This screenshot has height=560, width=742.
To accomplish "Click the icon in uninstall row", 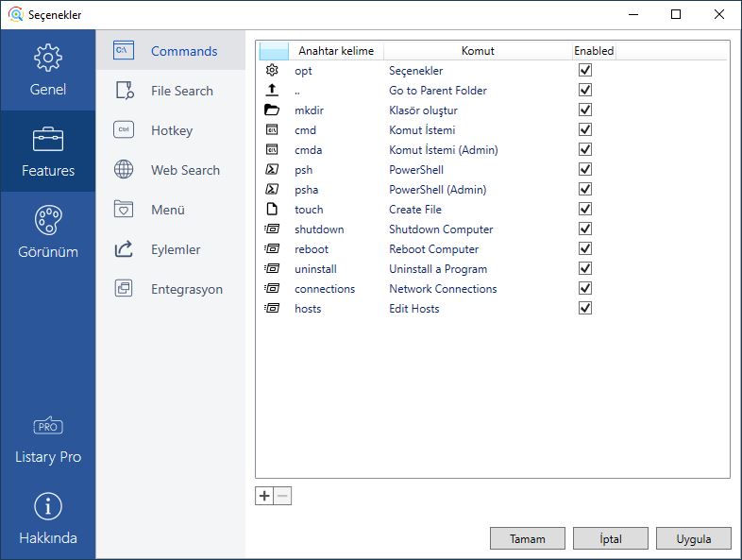I will [272, 268].
